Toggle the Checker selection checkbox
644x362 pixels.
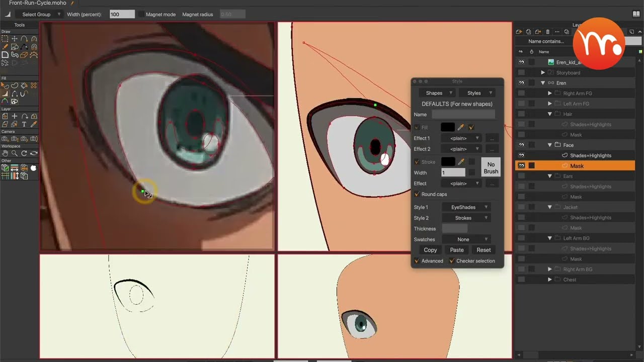pos(451,261)
